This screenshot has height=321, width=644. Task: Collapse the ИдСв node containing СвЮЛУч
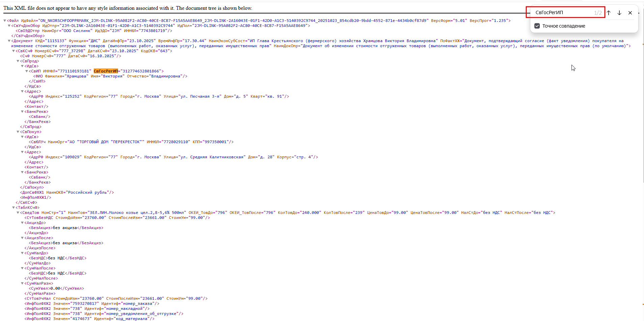point(22,137)
